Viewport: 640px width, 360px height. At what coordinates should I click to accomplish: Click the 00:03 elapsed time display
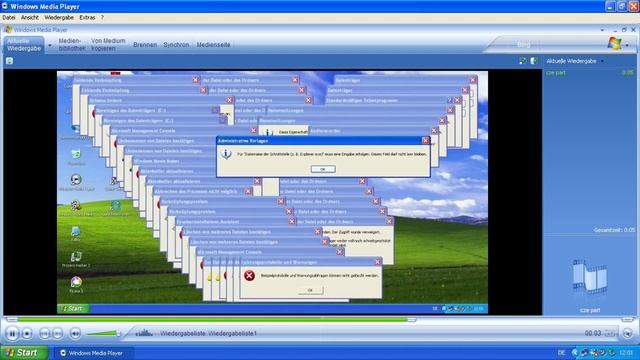coord(593,333)
